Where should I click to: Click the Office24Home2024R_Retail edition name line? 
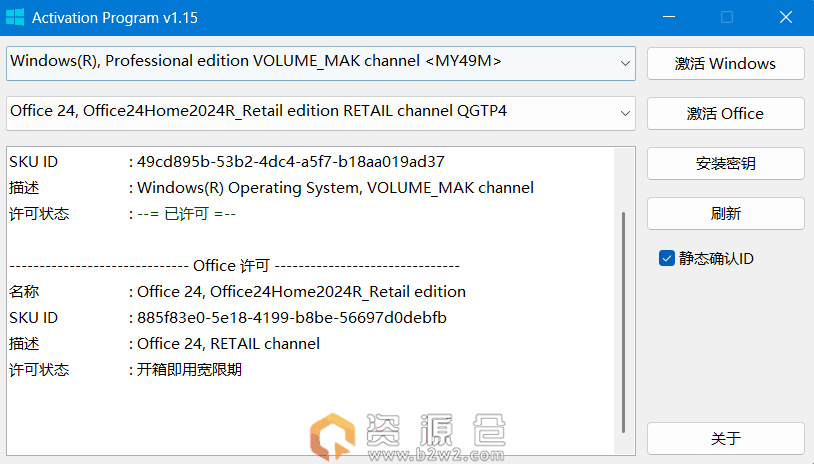(x=301, y=292)
